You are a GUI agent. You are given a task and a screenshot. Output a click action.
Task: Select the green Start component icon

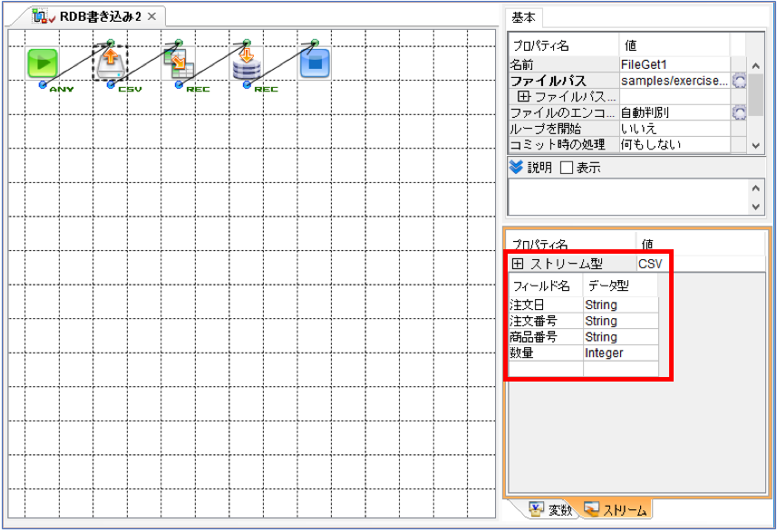pos(43,63)
